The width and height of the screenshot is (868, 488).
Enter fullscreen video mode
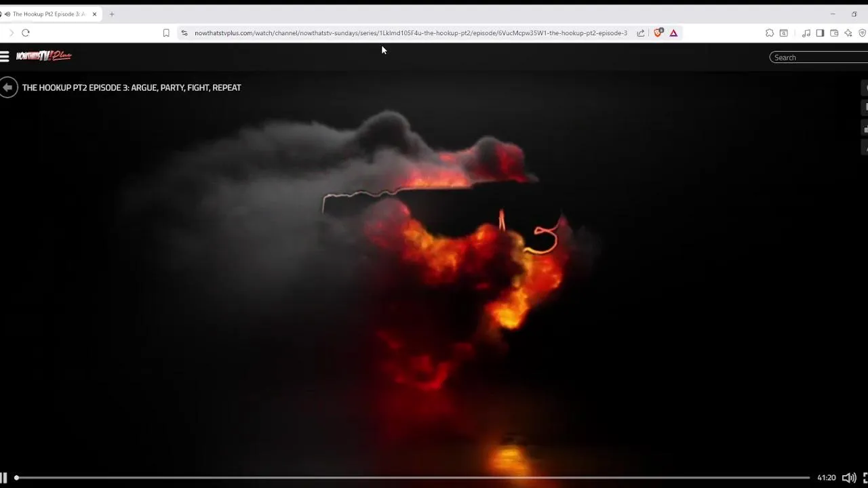(x=865, y=478)
